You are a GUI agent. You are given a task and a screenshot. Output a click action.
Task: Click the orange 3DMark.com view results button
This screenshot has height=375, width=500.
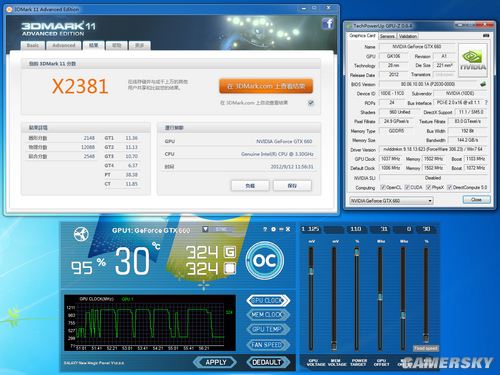click(266, 86)
